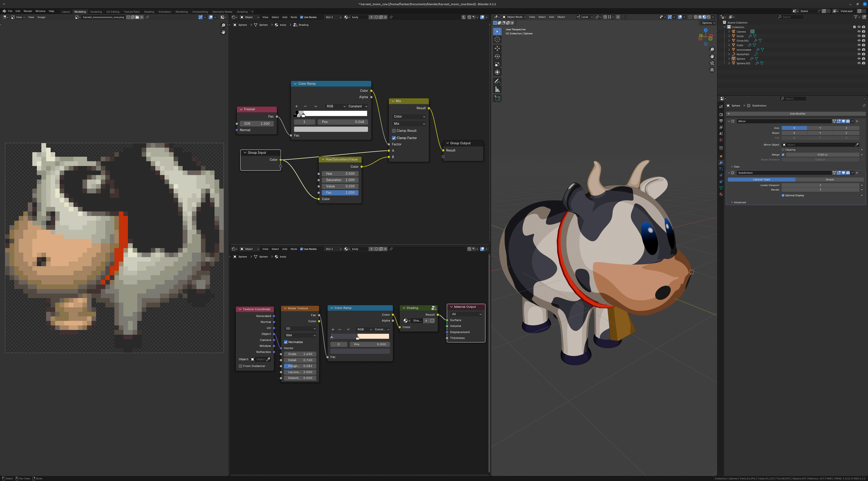Viewport: 868px width, 481px height.
Task: Choose the Move tool in viewport toolbar
Action: tap(497, 49)
